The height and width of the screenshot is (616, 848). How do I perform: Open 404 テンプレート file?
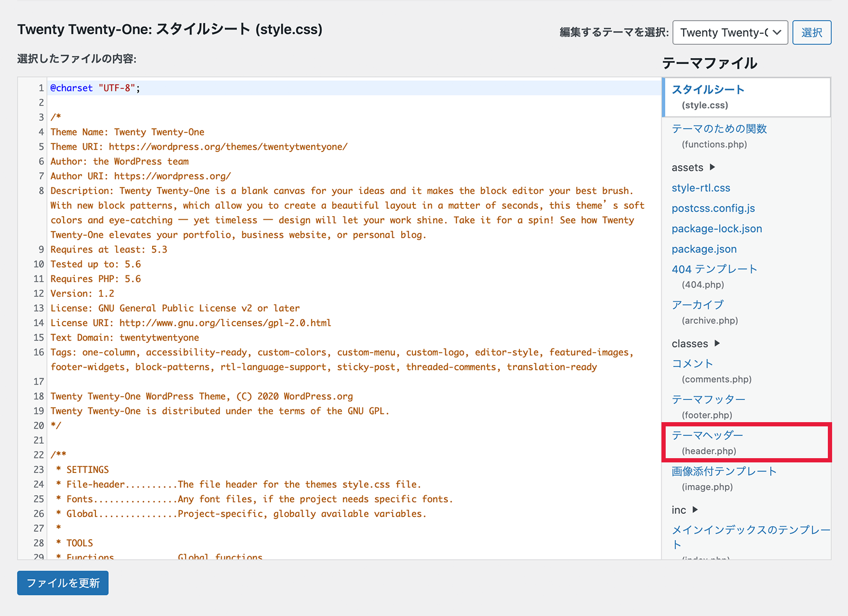[x=714, y=276]
